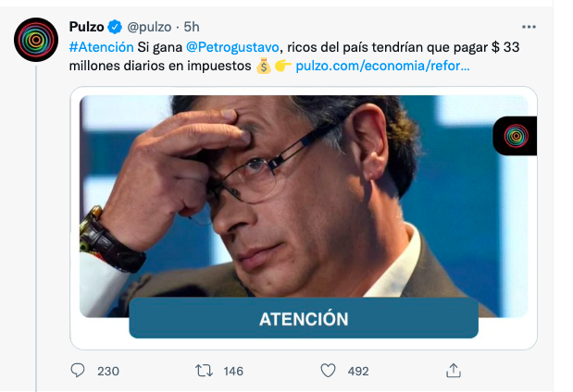The width and height of the screenshot is (573, 392).
Task: Click the reply speech bubble icon
Action: point(78,371)
